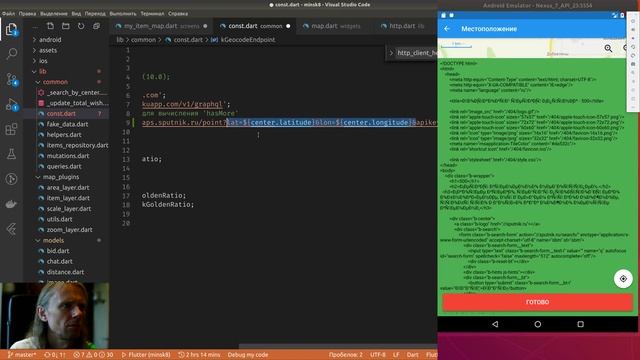640x360 pixels.
Task: Open the Docker whale view
Action: [11, 204]
